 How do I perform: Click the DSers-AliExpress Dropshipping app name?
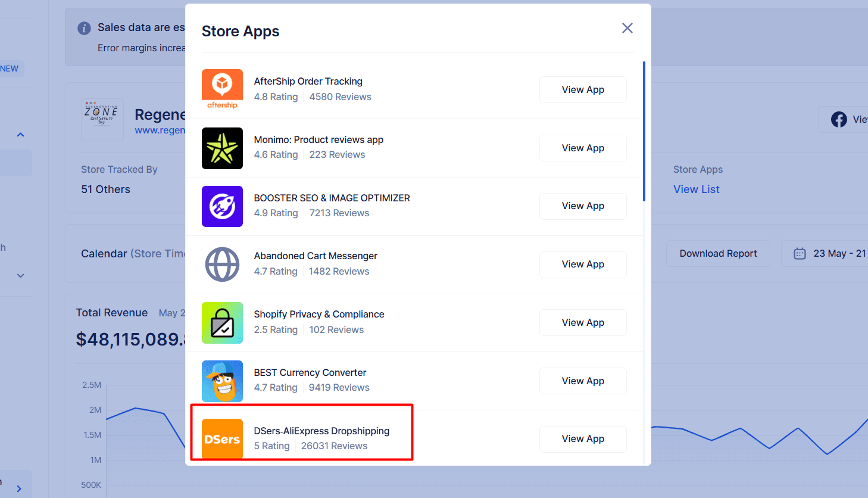321,431
